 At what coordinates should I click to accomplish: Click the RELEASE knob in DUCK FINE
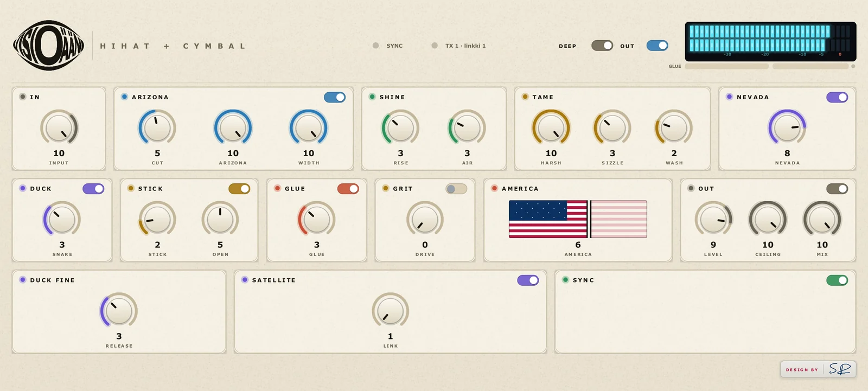pyautogui.click(x=119, y=311)
